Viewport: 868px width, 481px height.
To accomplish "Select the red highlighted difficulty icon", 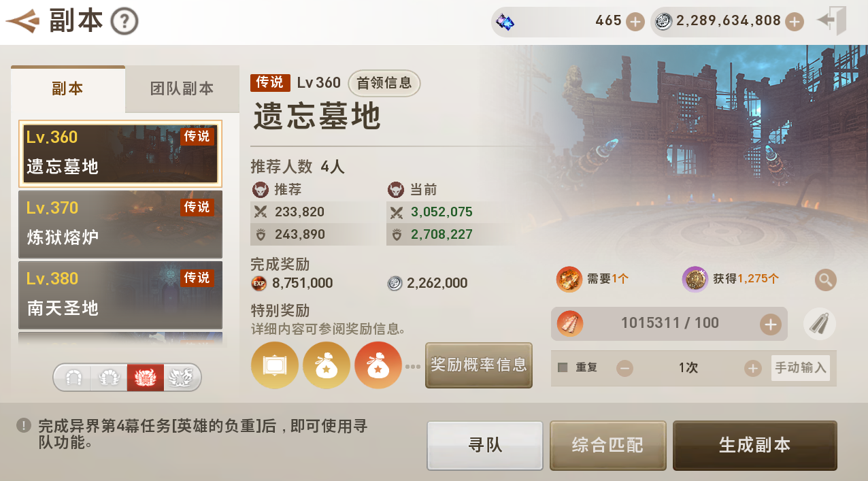I will click(146, 377).
